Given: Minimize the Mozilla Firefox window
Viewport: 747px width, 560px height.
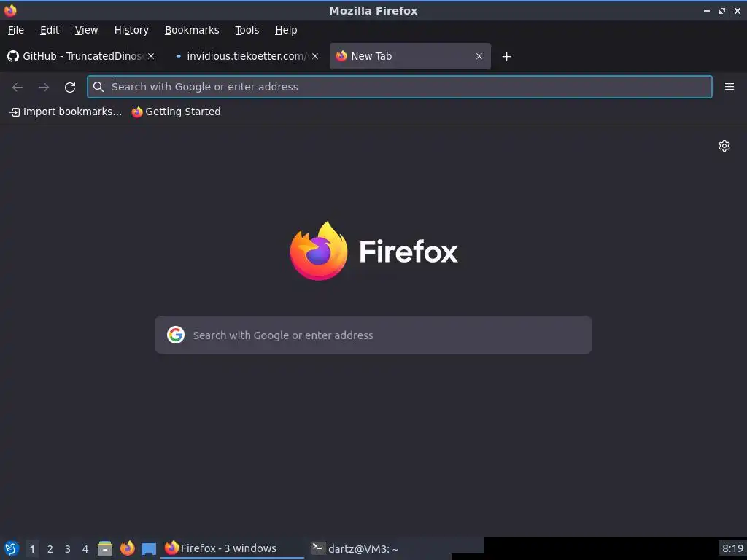Looking at the screenshot, I should point(706,10).
